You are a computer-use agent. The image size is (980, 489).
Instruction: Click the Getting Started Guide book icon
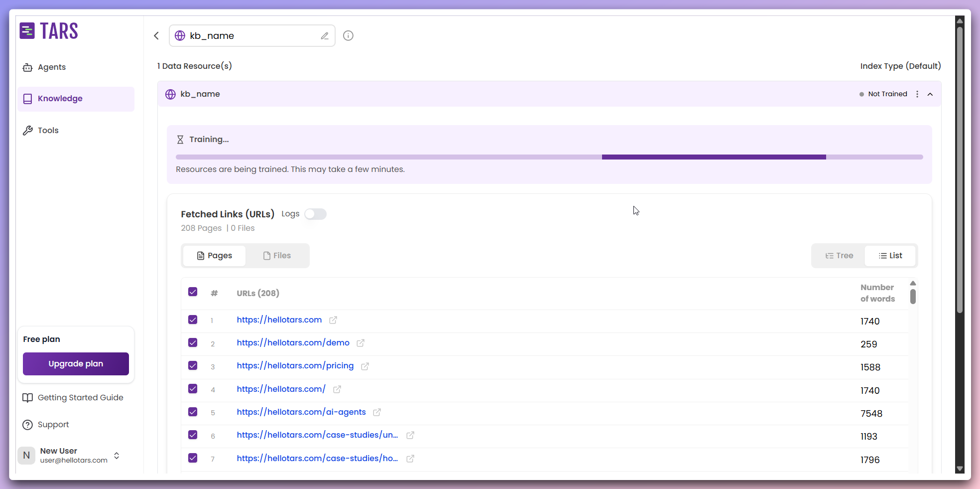click(27, 398)
